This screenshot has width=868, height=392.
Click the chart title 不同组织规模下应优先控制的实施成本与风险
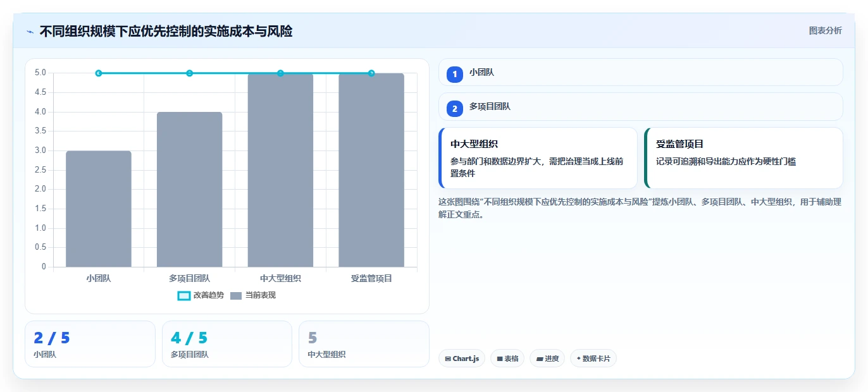click(x=166, y=31)
